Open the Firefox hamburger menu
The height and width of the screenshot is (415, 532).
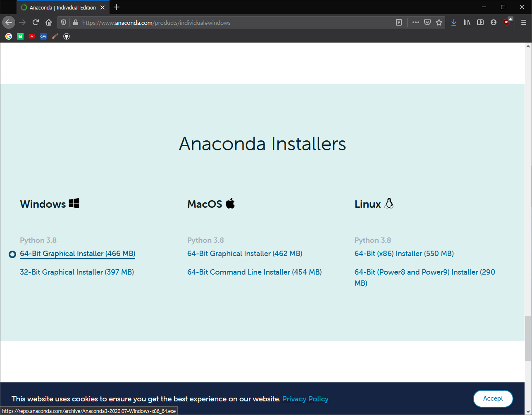click(523, 22)
